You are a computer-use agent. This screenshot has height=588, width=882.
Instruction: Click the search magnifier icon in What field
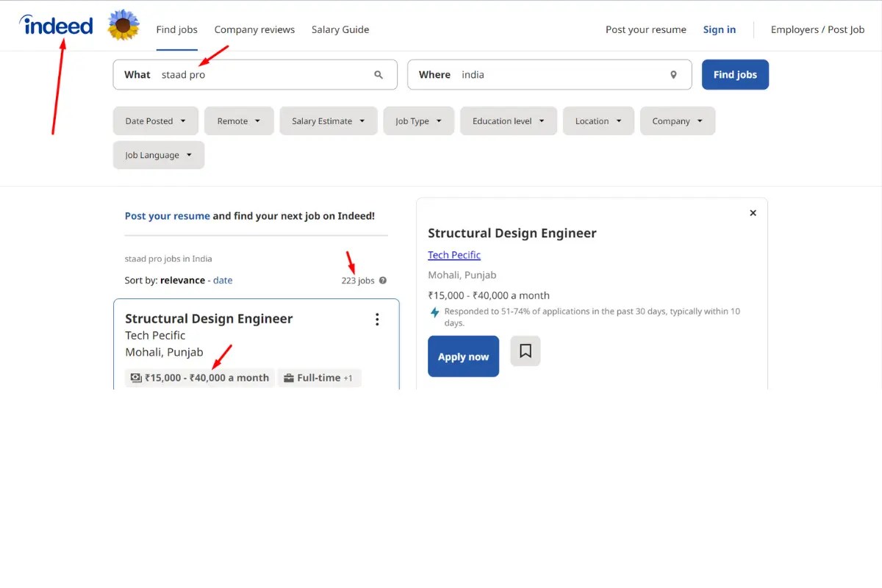(x=379, y=75)
